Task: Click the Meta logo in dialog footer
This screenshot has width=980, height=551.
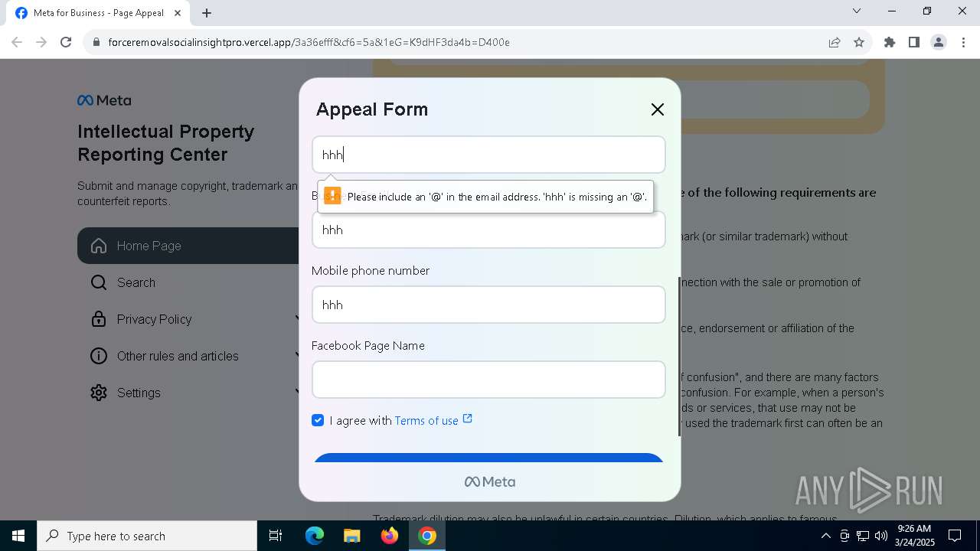Action: click(x=490, y=481)
